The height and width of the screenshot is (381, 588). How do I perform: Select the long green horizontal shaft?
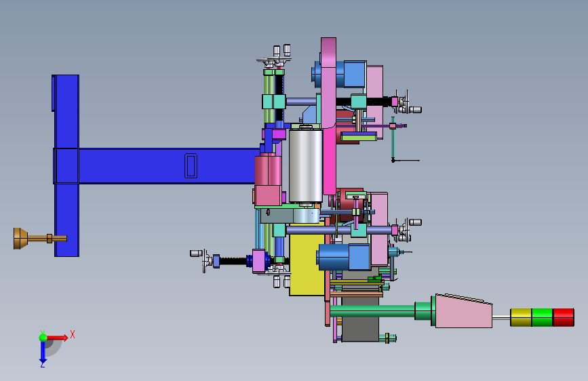click(372, 311)
